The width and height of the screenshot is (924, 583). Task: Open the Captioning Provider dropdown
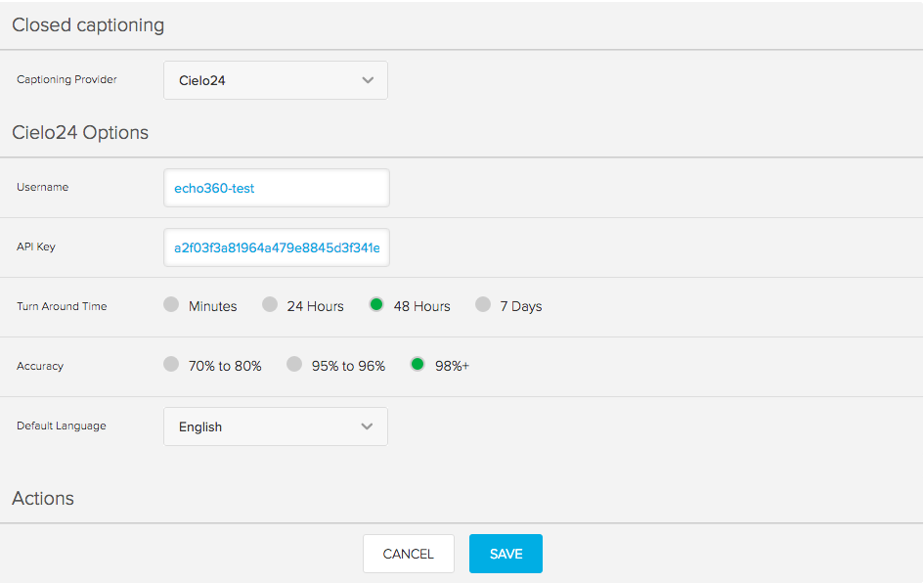tap(275, 80)
